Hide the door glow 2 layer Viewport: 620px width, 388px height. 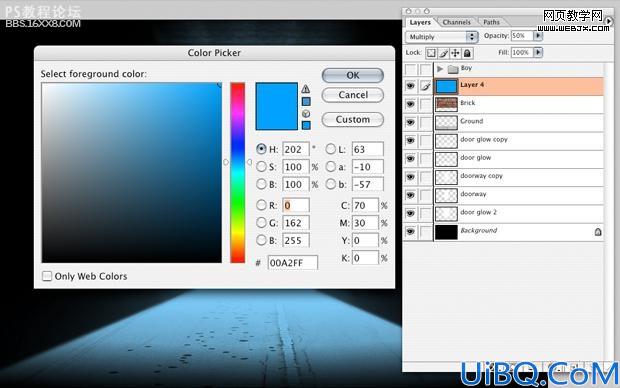point(410,213)
